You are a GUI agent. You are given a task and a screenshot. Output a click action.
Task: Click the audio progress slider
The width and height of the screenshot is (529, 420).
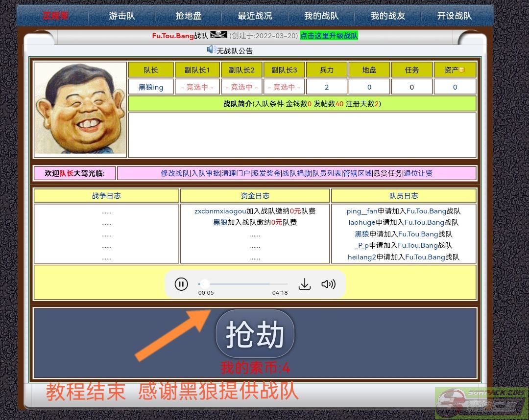(x=242, y=284)
